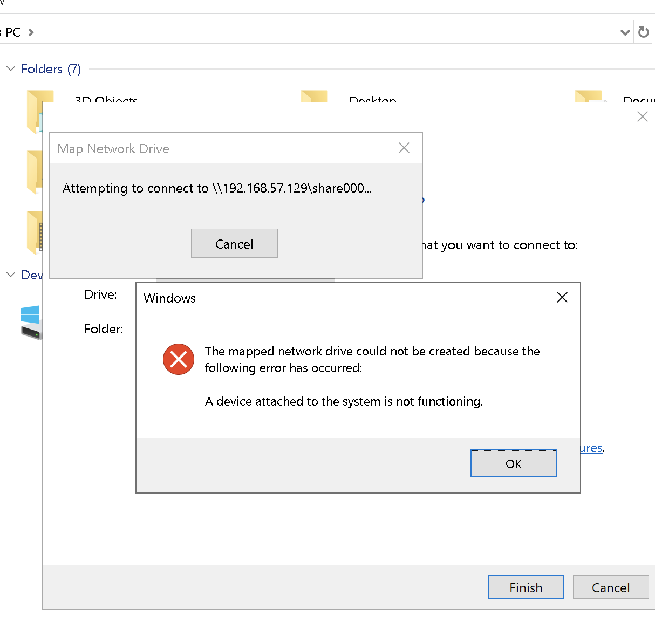The height and width of the screenshot is (644, 655).
Task: Click the Folder: label in the wizard
Action: click(x=104, y=329)
